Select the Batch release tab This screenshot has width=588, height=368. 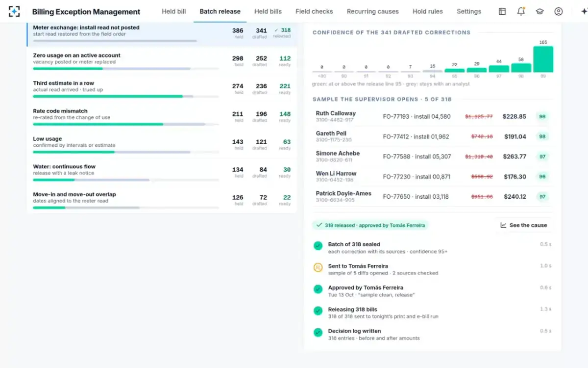click(x=220, y=11)
